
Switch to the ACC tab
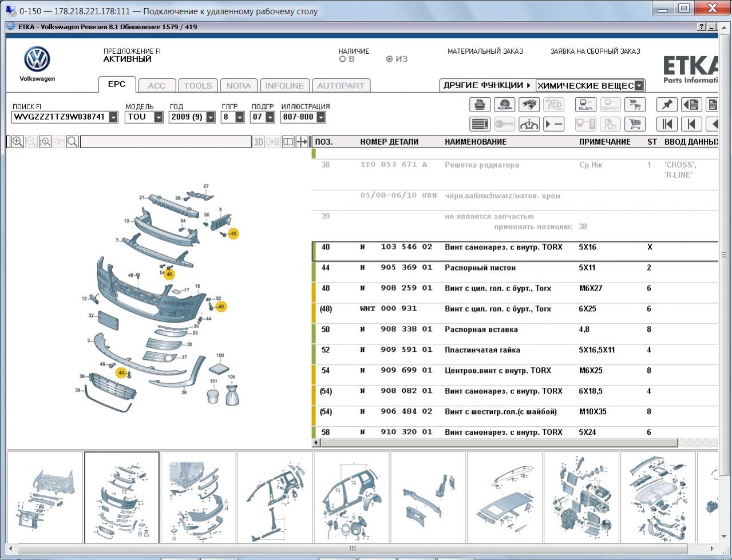pyautogui.click(x=157, y=86)
